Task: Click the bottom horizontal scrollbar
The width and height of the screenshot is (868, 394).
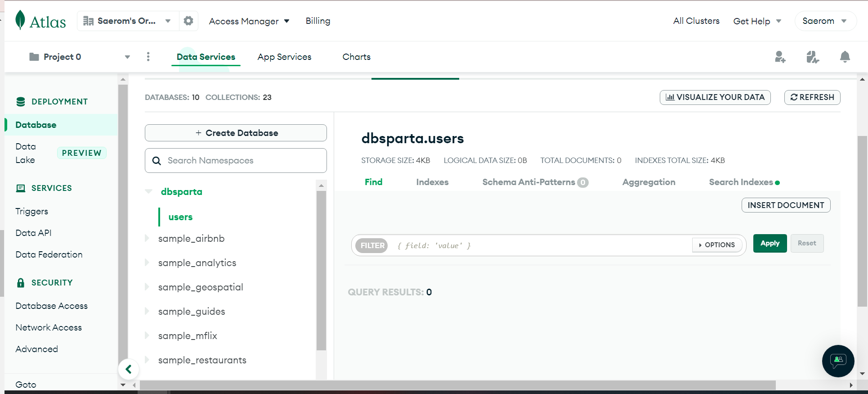Action: tap(458, 385)
